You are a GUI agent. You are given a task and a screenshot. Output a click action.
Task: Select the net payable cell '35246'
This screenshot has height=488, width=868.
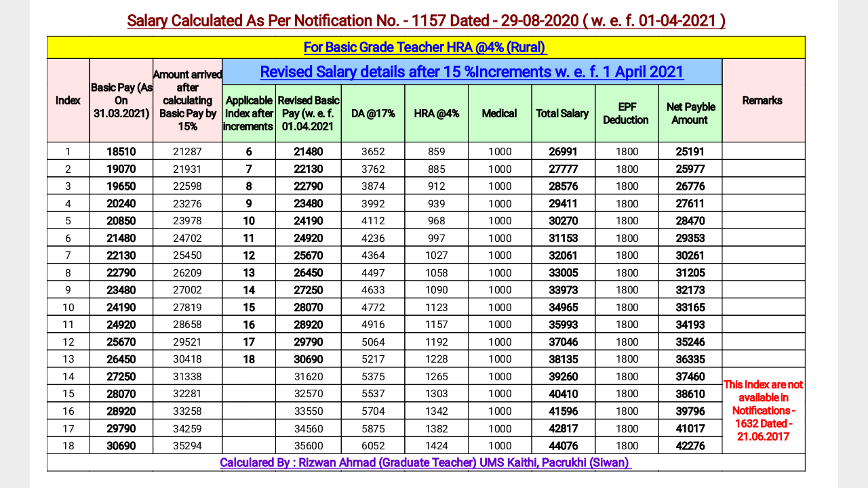click(x=690, y=342)
